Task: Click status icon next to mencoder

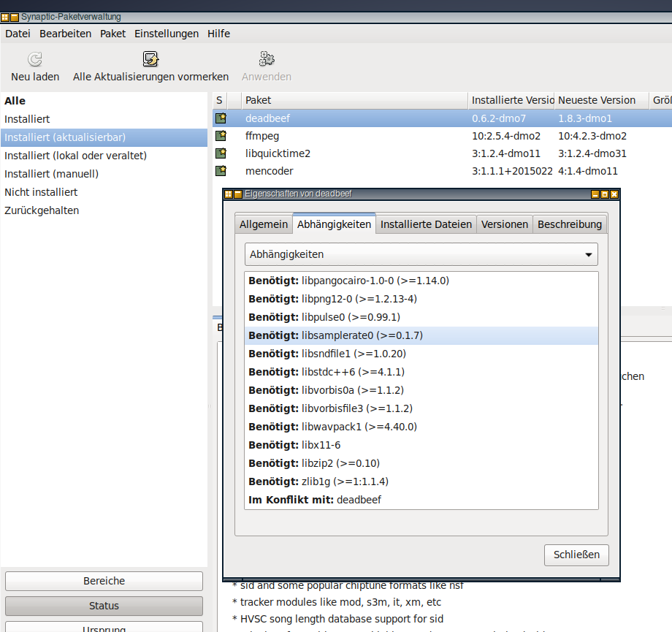Action: point(221,171)
